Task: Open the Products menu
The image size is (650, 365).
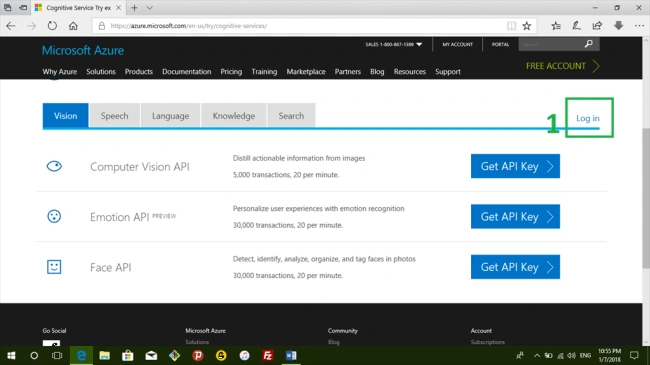Action: pos(139,72)
